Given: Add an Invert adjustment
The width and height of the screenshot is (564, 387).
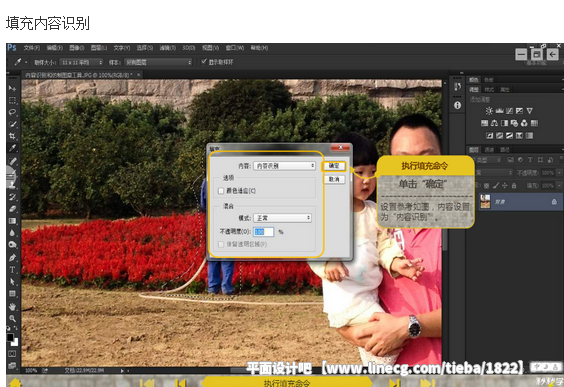Looking at the screenshot, I should tap(490, 136).
